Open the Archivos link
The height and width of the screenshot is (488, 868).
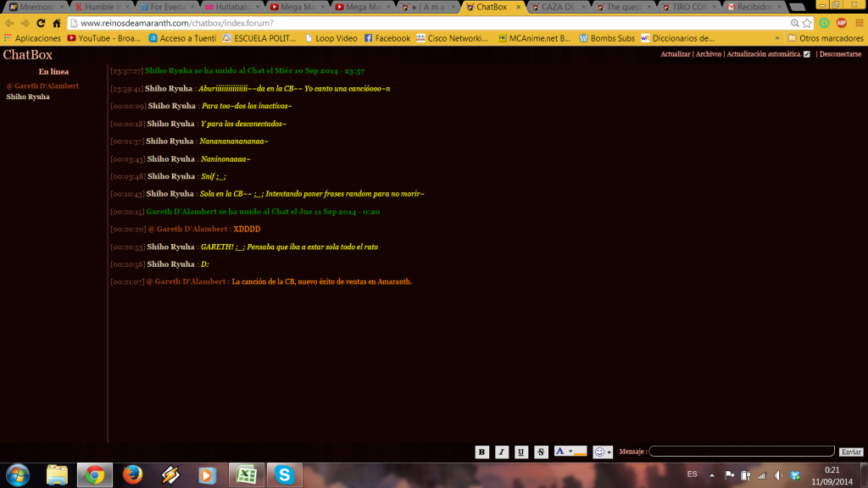pos(709,54)
